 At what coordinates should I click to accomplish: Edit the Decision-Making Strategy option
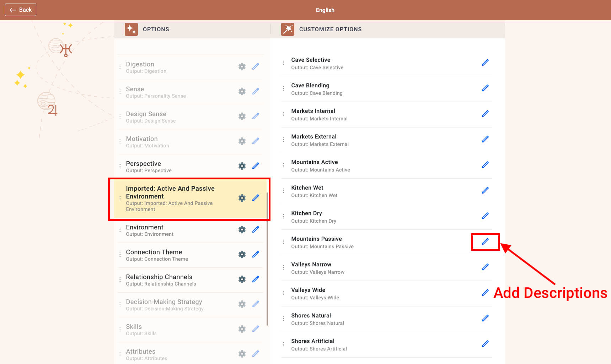(256, 304)
